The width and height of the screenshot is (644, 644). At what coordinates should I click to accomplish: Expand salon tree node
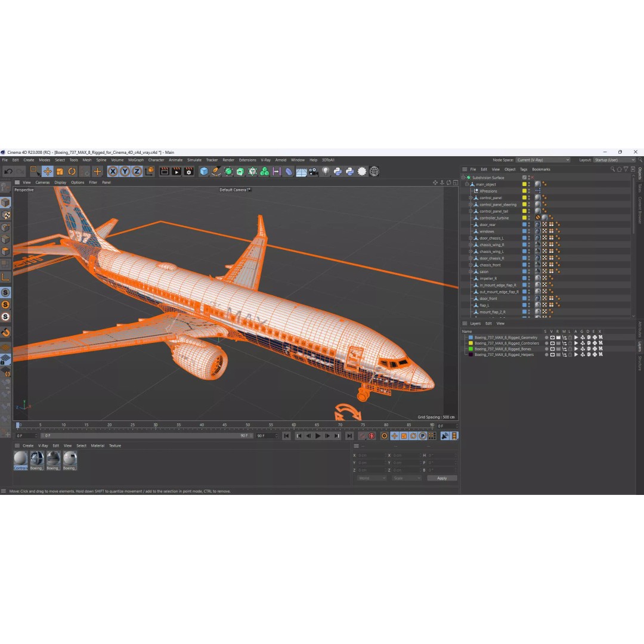point(470,271)
